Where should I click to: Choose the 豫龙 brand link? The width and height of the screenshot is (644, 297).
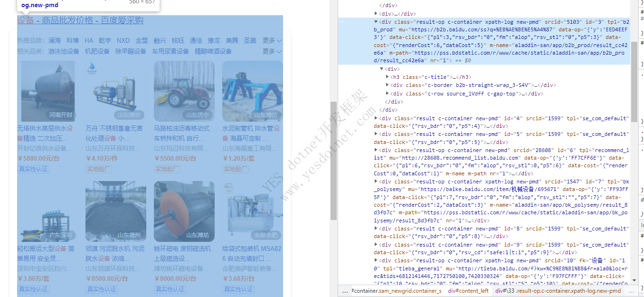pyautogui.click(x=214, y=41)
